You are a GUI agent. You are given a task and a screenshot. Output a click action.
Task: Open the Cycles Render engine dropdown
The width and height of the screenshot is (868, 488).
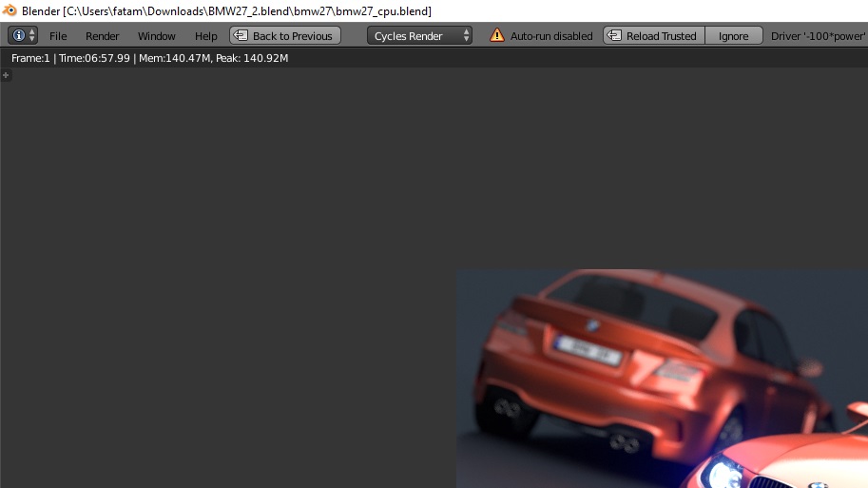pos(419,35)
